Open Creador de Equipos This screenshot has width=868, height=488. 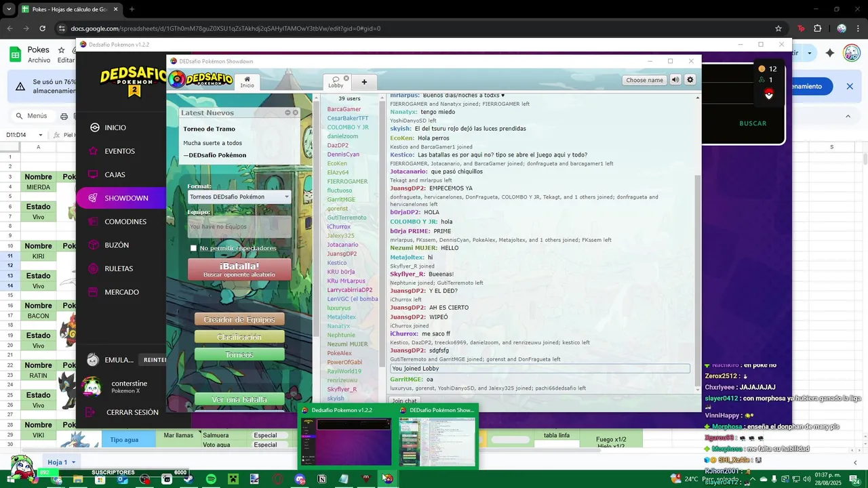point(239,319)
